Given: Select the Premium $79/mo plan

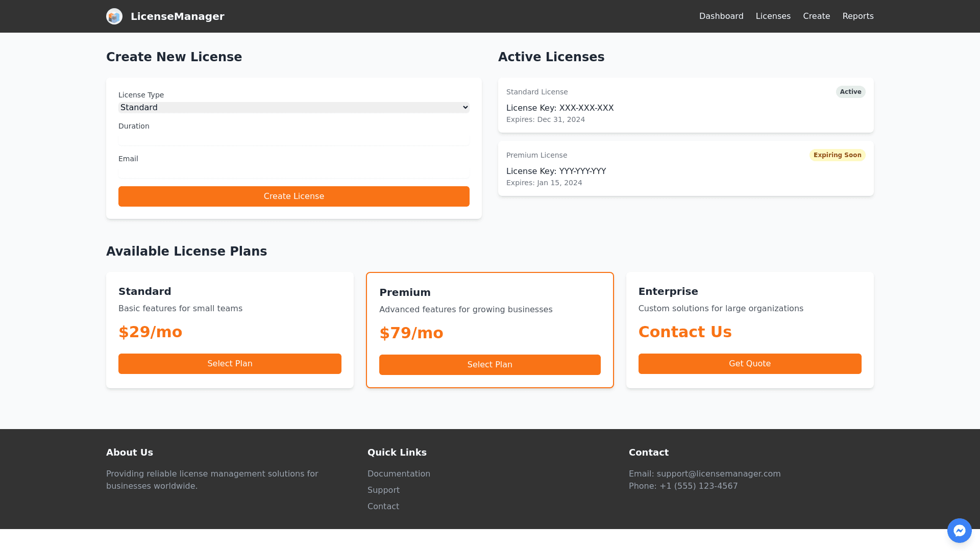Looking at the screenshot, I should (489, 365).
